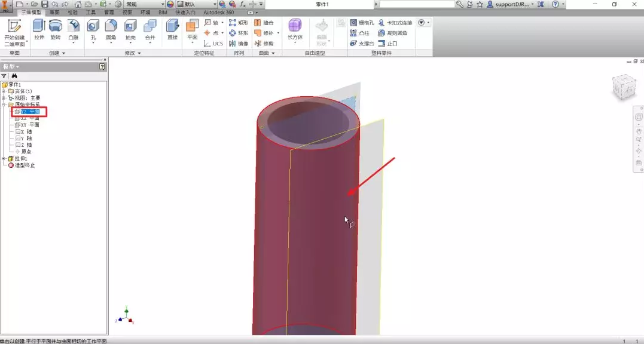Collapse the 原始坐标系 folder node
644x344 pixels.
(3, 105)
